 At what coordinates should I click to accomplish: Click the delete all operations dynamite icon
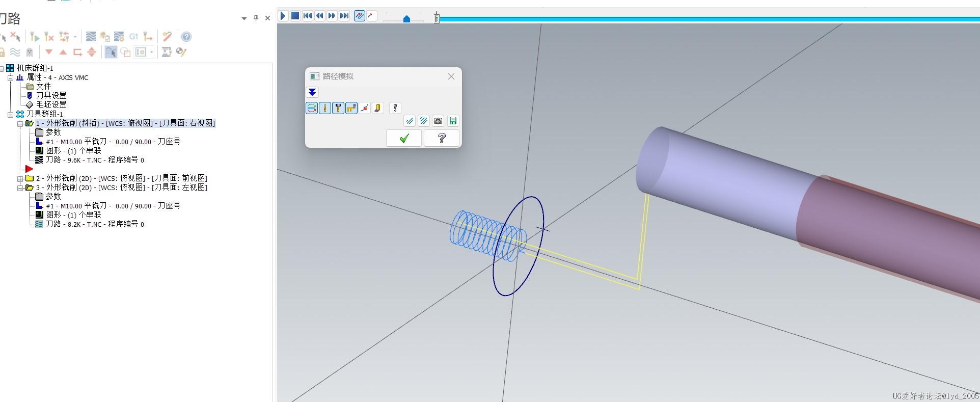click(x=167, y=37)
